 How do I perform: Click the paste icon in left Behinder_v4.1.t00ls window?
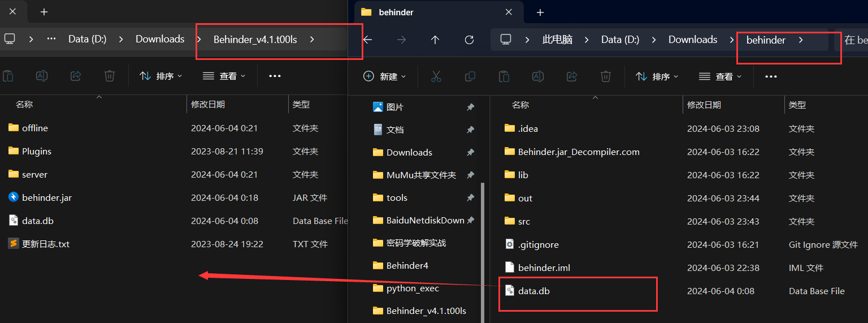coord(8,76)
